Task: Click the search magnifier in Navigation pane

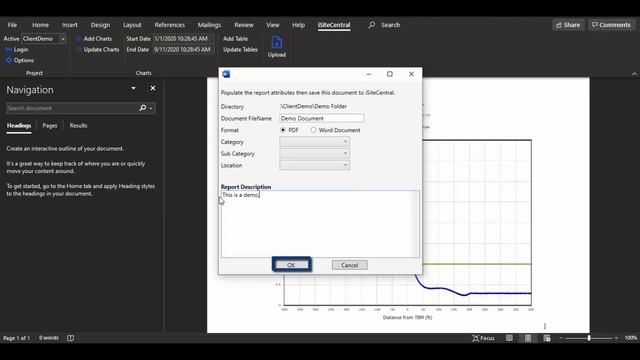Action: click(x=142, y=108)
